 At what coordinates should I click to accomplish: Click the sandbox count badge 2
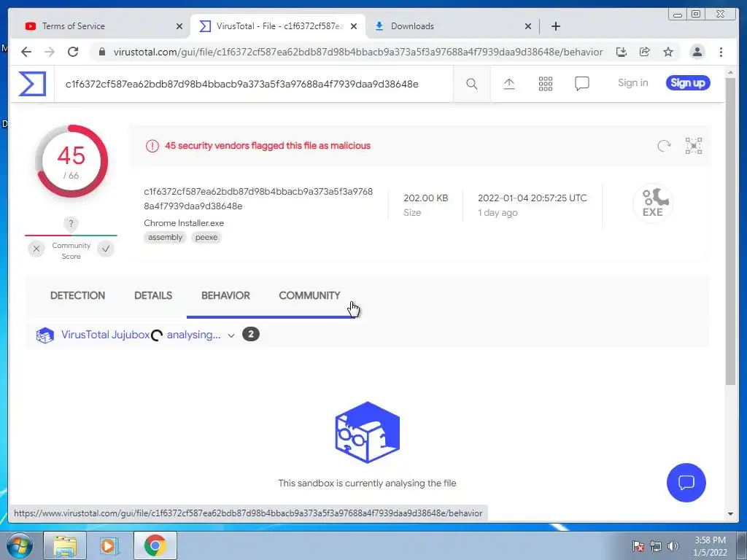pyautogui.click(x=251, y=334)
